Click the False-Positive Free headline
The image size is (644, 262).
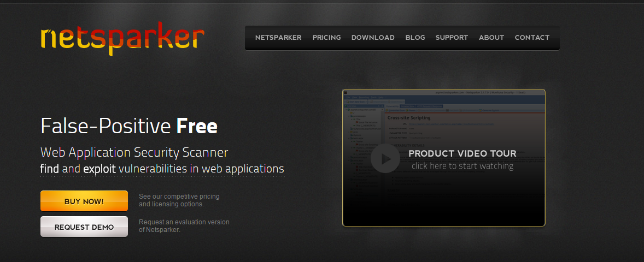pos(129,126)
